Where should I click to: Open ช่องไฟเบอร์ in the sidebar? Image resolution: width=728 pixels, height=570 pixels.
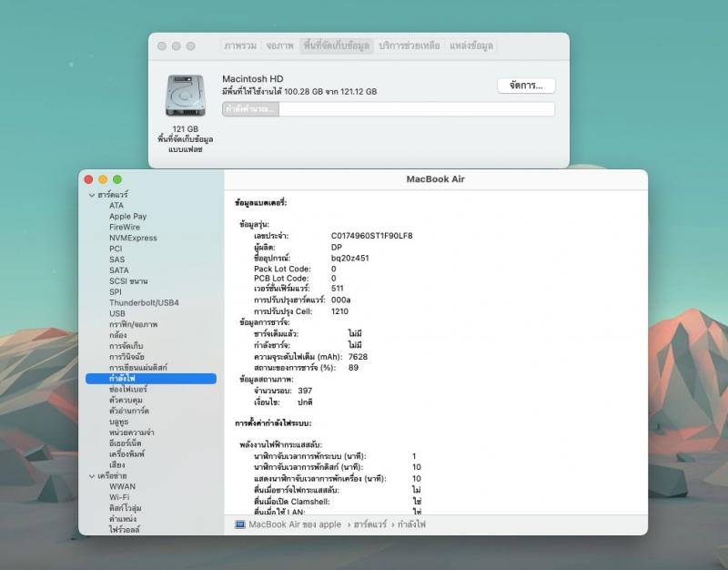pos(127,390)
